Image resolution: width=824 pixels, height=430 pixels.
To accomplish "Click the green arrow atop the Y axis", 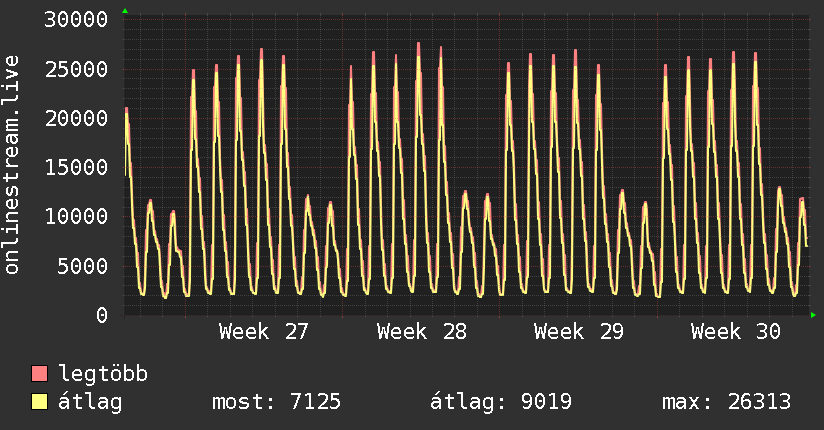I will [x=125, y=11].
